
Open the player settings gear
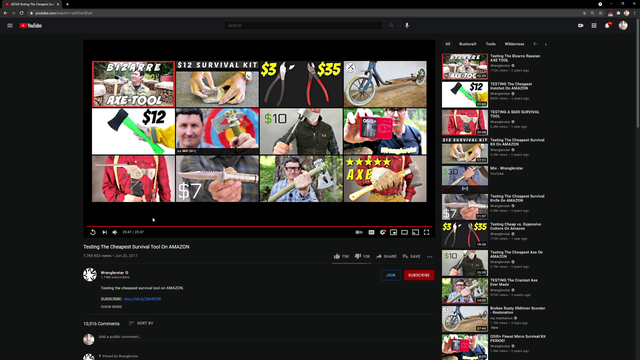[x=382, y=232]
